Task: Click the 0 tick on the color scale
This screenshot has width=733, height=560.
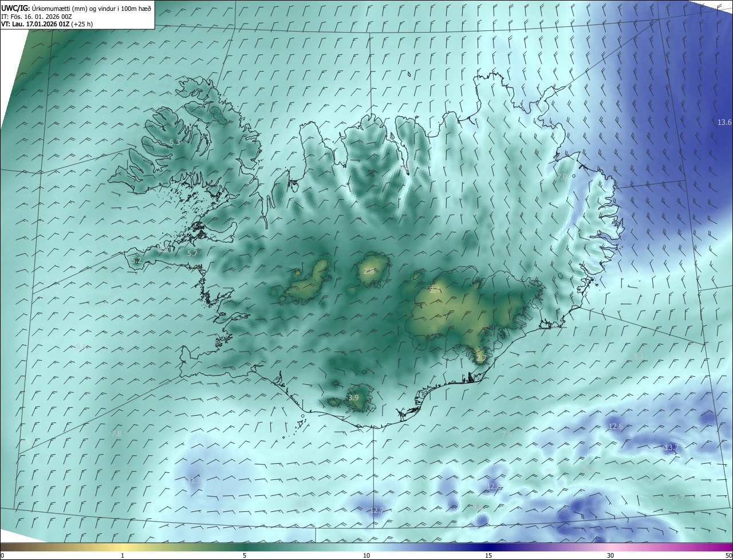Action: [x=2, y=555]
